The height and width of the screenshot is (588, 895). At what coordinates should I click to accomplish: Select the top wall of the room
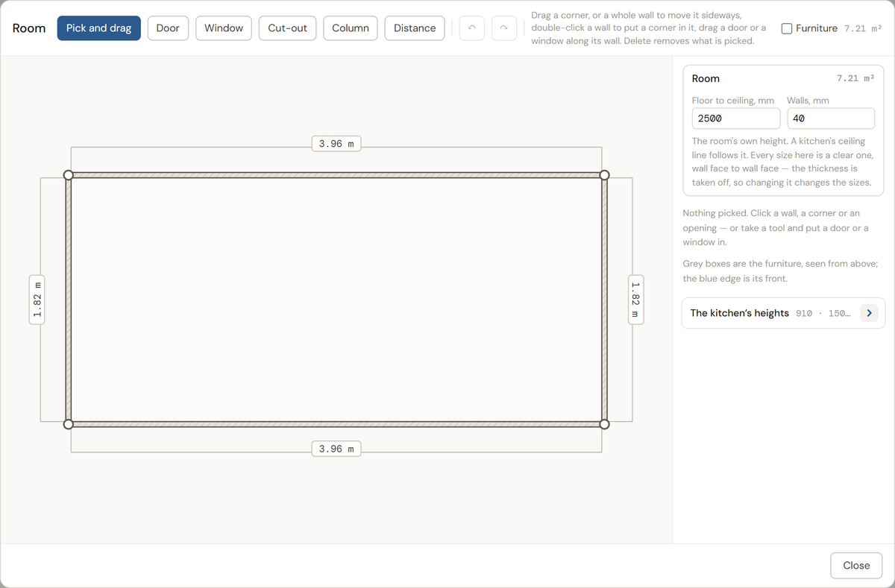pos(336,175)
